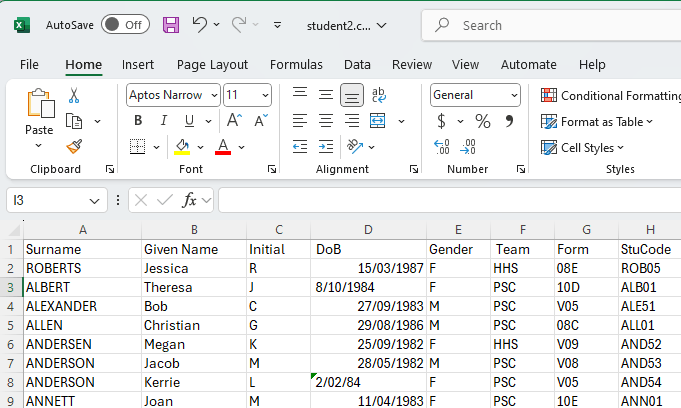Toggle Italic formatting
Screen dimensions: 681x408
[x=164, y=120]
